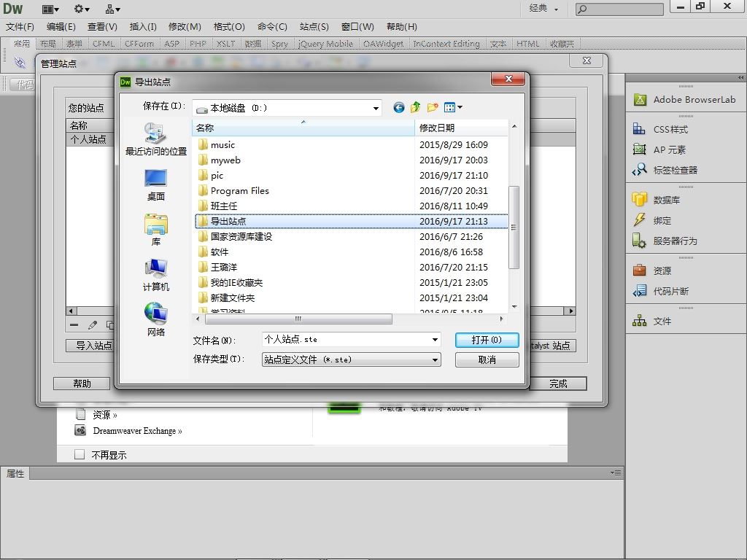This screenshot has width=747, height=560.
Task: Click 完成 button in Manage Sites dialog
Action: pos(558,384)
